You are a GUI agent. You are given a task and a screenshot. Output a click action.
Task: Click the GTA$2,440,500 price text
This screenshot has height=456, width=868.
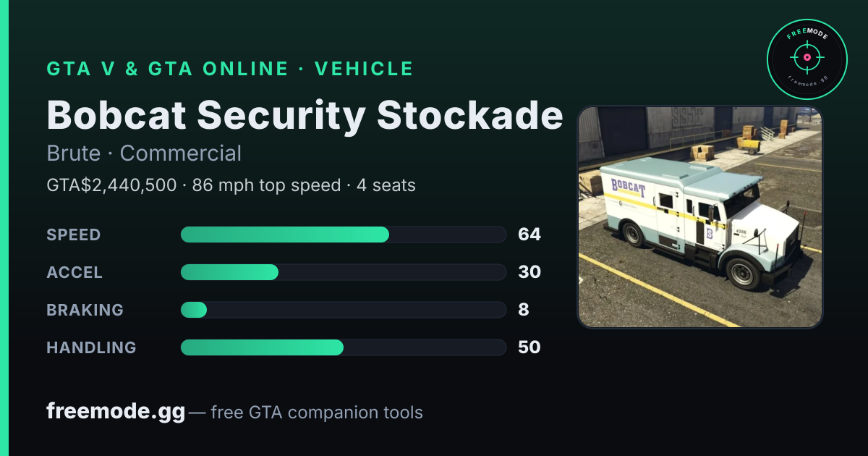[111, 185]
